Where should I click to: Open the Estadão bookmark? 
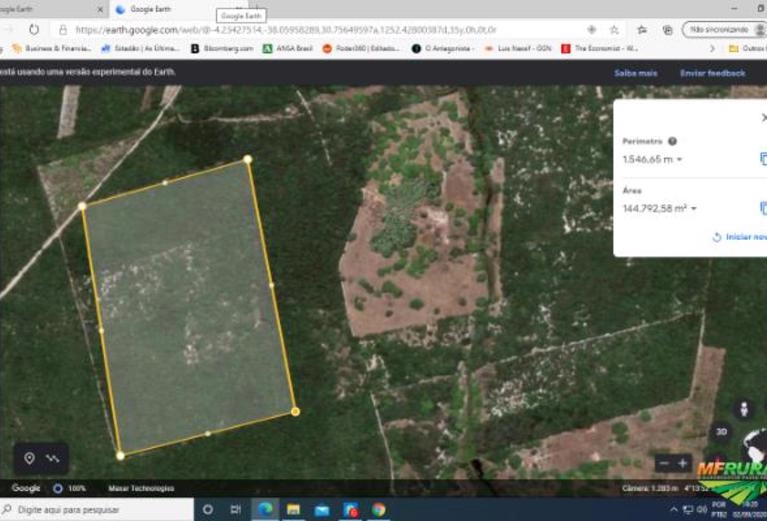coord(140,48)
